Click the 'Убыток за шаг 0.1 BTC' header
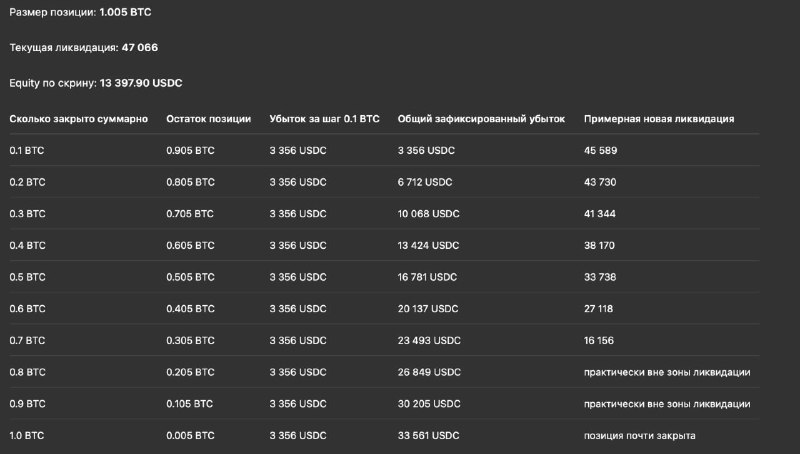800x454 pixels. pyautogui.click(x=324, y=119)
